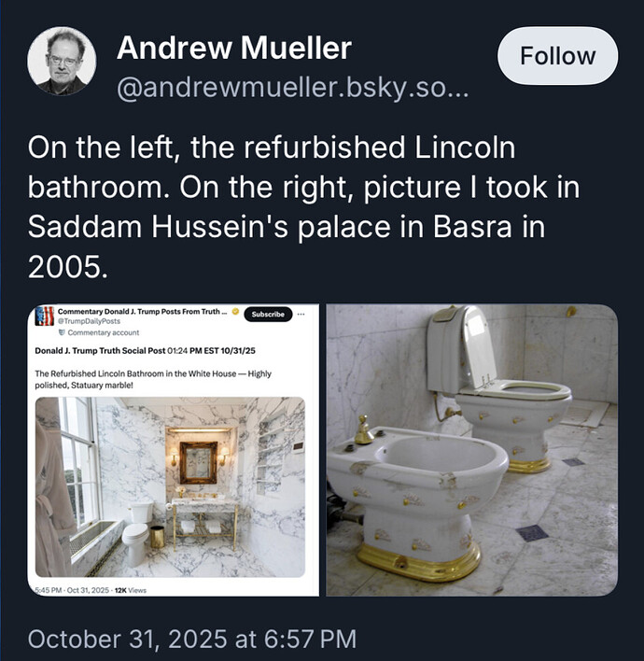
Task: Follow Andrew Mueller
Action: pyautogui.click(x=557, y=56)
